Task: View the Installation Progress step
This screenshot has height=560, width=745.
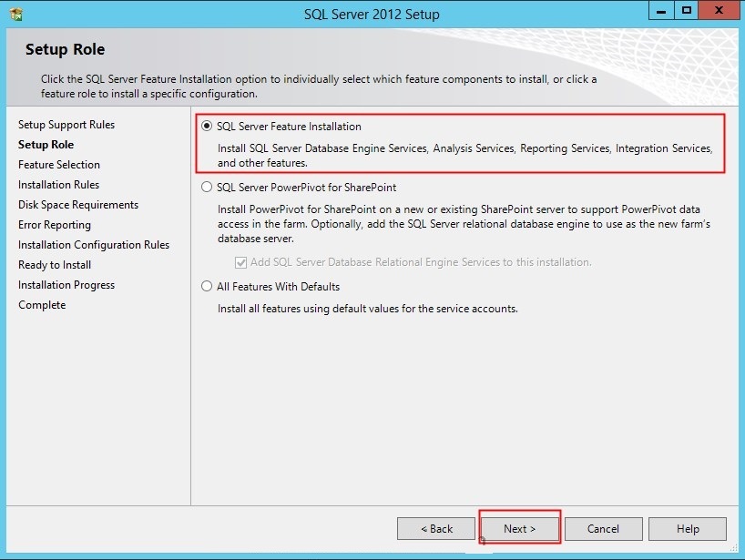Action: tap(66, 285)
